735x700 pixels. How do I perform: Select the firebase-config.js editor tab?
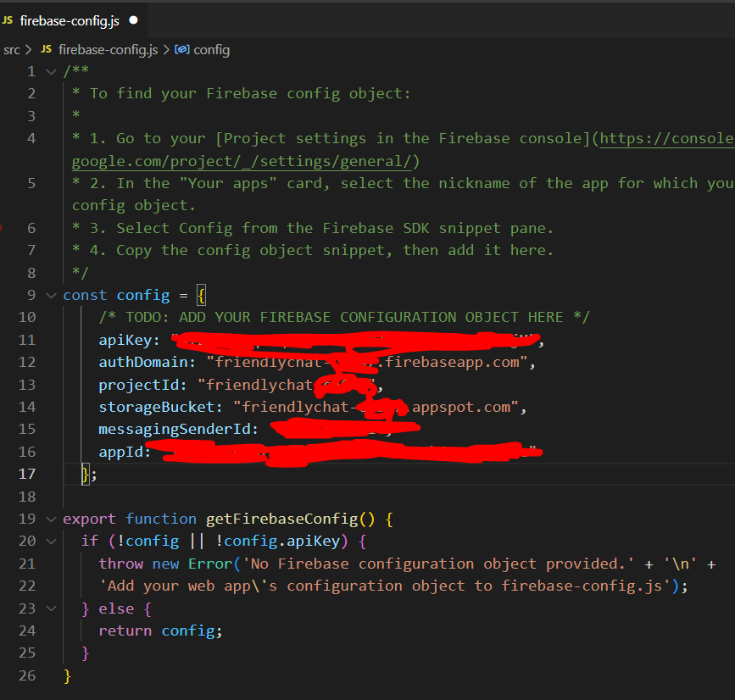click(x=73, y=20)
